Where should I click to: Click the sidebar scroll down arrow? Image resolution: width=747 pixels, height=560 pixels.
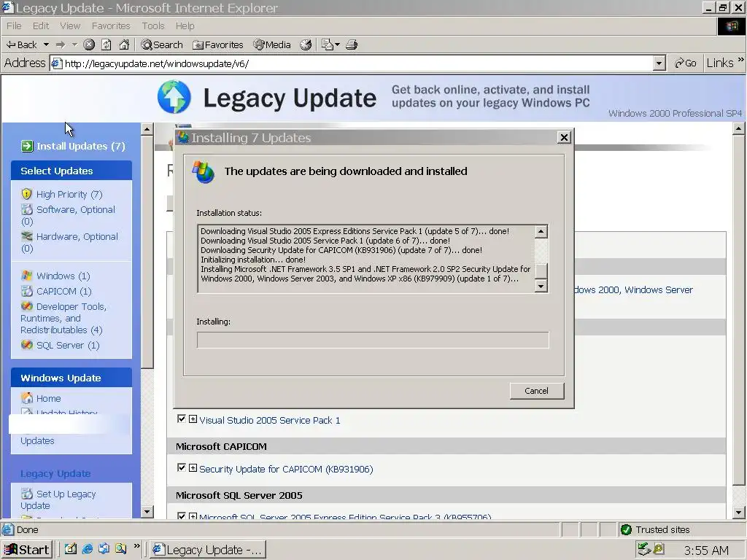[147, 512]
